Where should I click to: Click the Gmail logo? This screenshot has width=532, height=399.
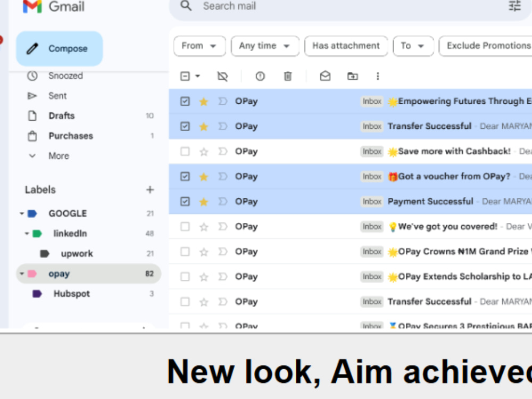click(x=53, y=6)
